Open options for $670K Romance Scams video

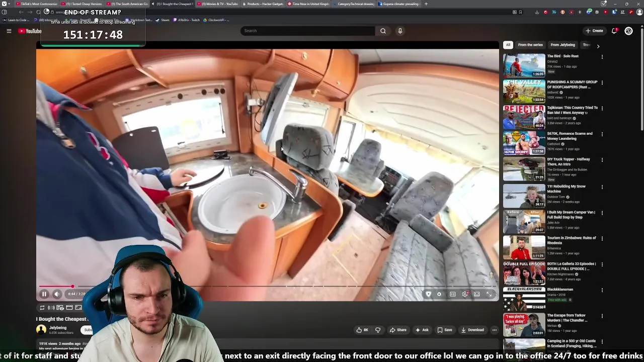click(602, 134)
